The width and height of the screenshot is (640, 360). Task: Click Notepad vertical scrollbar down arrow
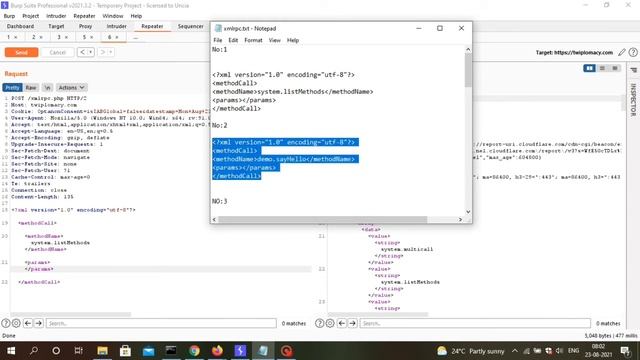tap(468, 212)
